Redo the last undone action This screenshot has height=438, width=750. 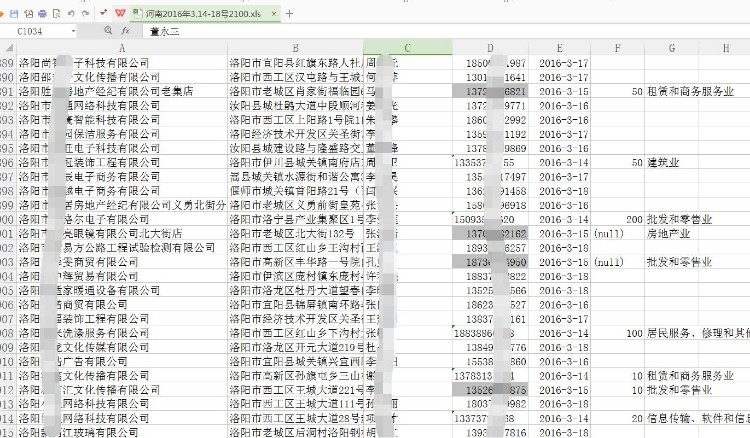coord(86,14)
